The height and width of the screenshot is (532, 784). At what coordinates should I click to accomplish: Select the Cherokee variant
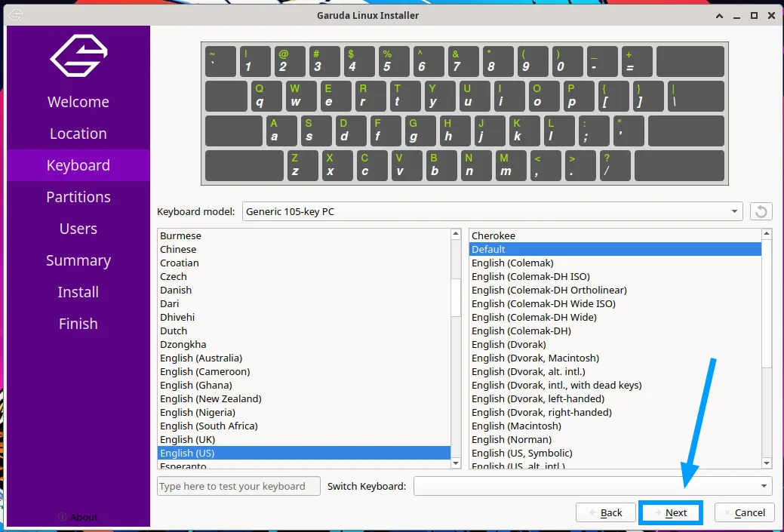[615, 235]
